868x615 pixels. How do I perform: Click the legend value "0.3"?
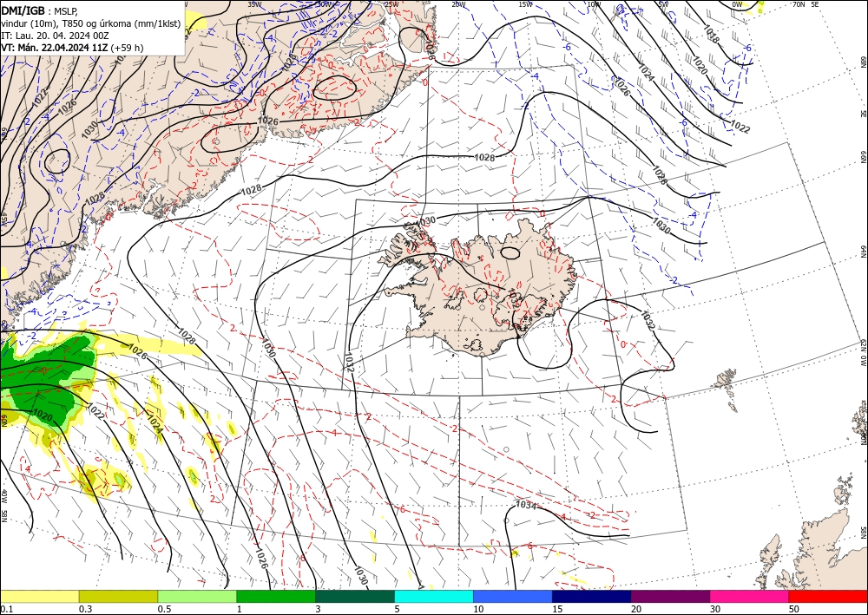(x=85, y=609)
